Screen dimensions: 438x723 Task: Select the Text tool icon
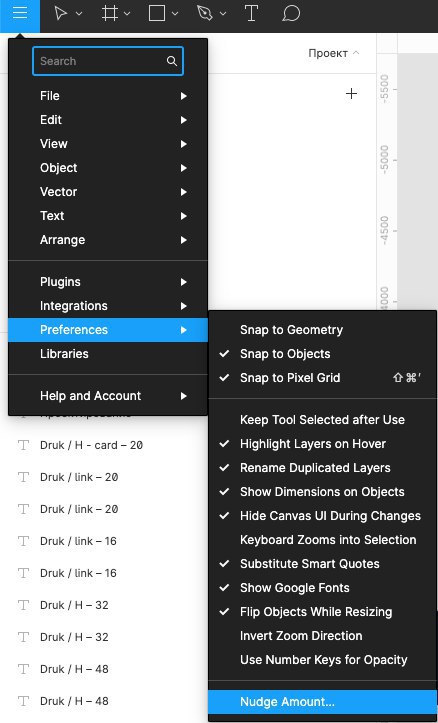coord(251,13)
